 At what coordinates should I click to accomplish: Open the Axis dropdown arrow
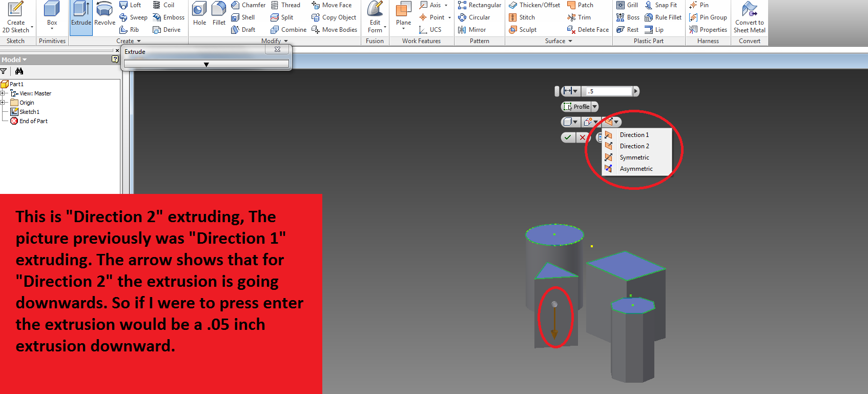coord(446,5)
